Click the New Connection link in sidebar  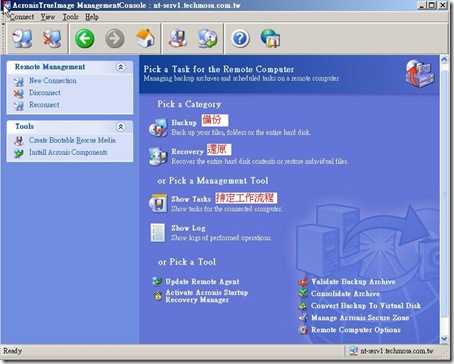(53, 81)
